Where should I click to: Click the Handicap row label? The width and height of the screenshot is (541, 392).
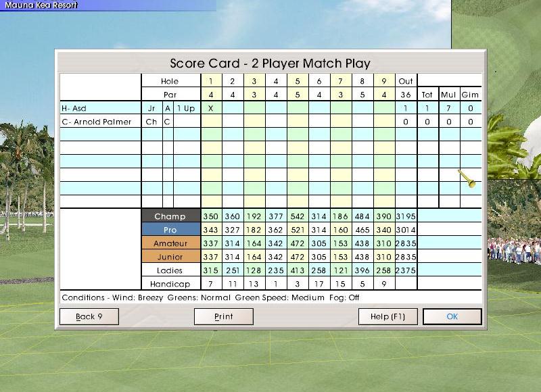[170, 284]
